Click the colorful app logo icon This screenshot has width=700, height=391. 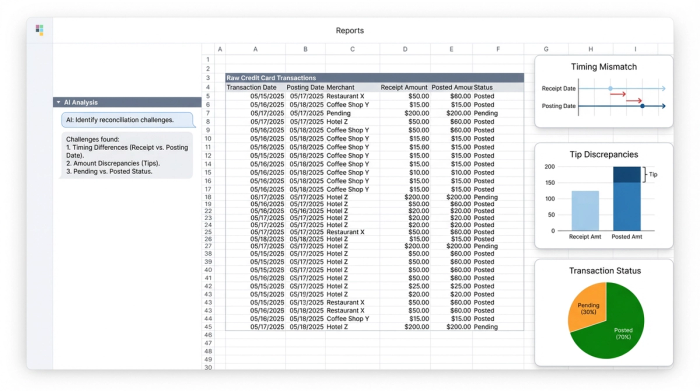[x=39, y=30]
